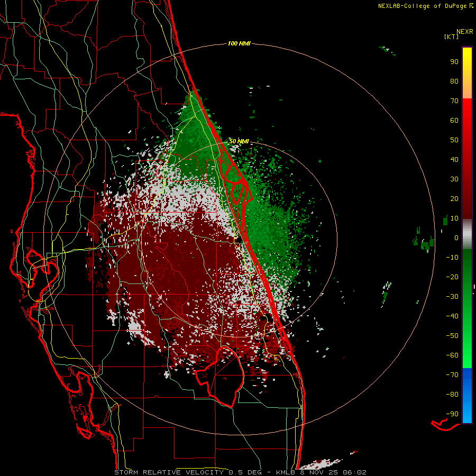Click the -20 value on the velocity scale
Viewport: 476px width, 476px height.
452,277
